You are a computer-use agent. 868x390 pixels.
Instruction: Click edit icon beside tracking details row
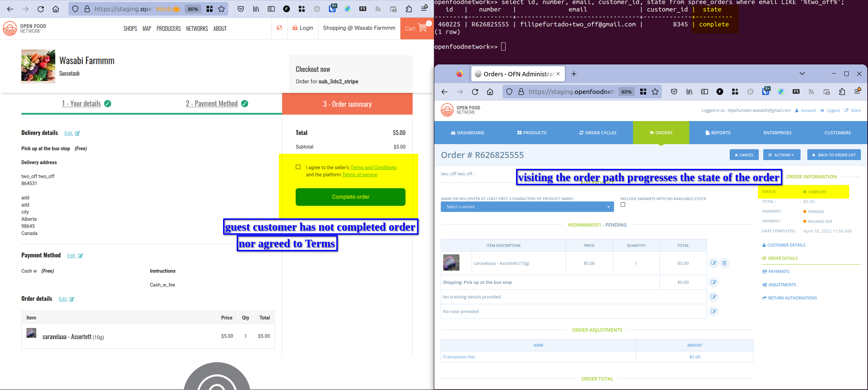[713, 297]
